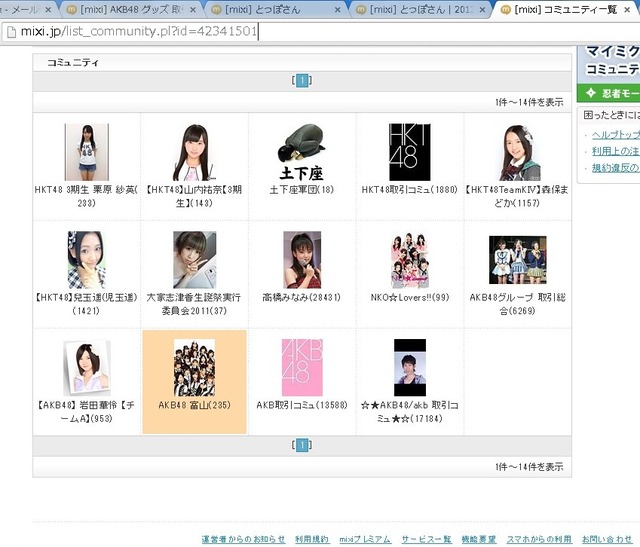Open 機能要望 footer link
The height and width of the screenshot is (547, 640).
[479, 539]
